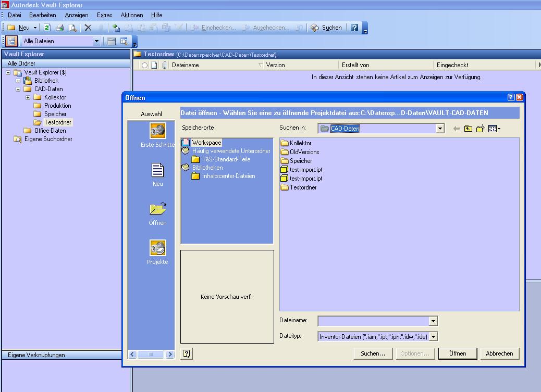The image size is (541, 392).
Task: Open the Suchen in location dropdown
Action: (440, 129)
